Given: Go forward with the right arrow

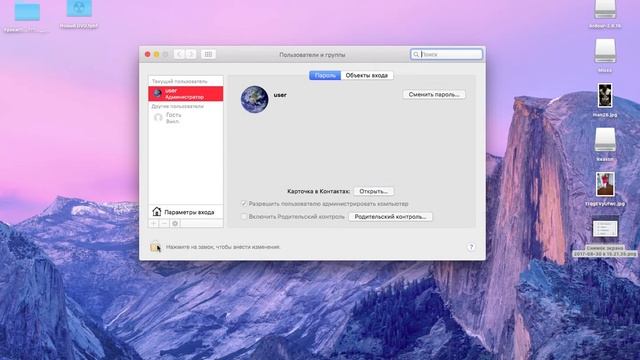Looking at the screenshot, I should (x=191, y=54).
